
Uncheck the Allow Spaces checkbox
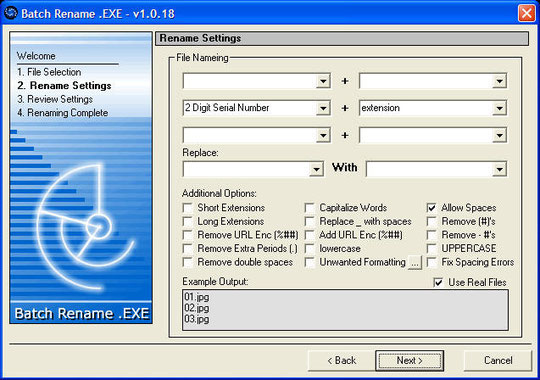point(432,208)
